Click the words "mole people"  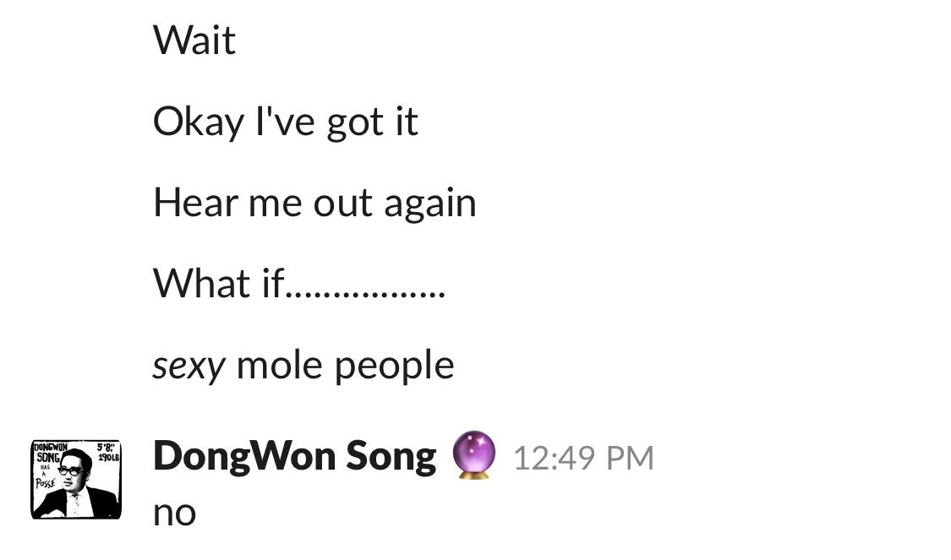coord(345,366)
